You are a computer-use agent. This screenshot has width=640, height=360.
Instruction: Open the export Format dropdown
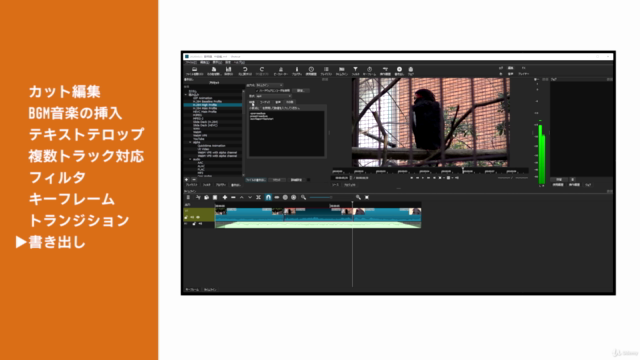coord(273,96)
